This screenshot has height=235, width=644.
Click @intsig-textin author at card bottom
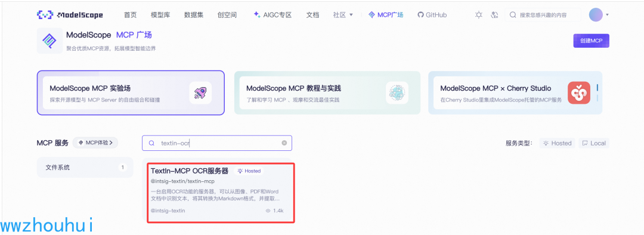coord(168,211)
